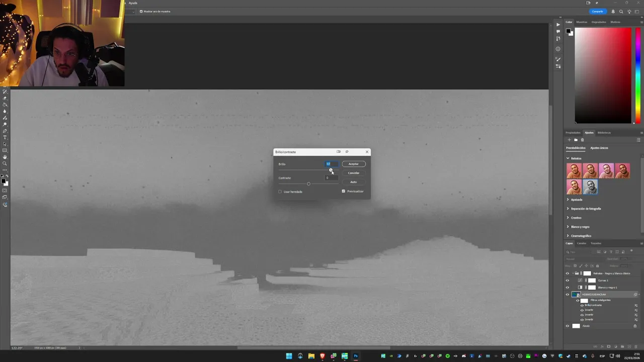This screenshot has width=644, height=362.
Task: Open the Muestras tab
Action: tap(582, 22)
